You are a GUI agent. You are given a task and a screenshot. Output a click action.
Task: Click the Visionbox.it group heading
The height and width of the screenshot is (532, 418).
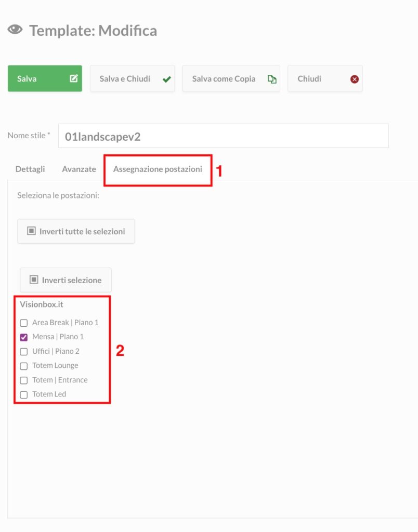(x=42, y=304)
